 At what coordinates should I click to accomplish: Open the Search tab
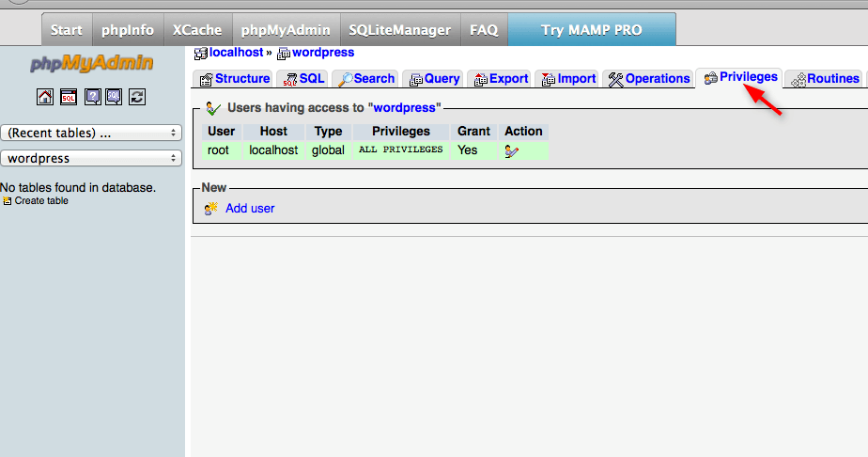tap(365, 79)
